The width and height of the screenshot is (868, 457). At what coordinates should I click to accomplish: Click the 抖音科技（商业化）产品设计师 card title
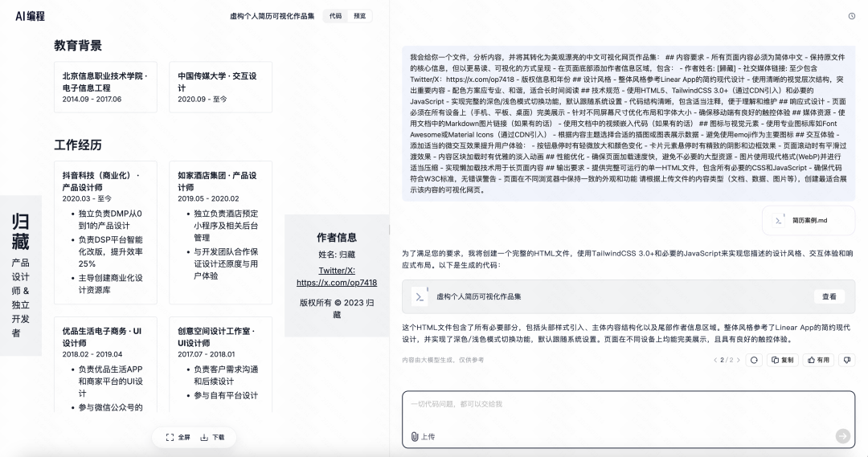coord(101,182)
